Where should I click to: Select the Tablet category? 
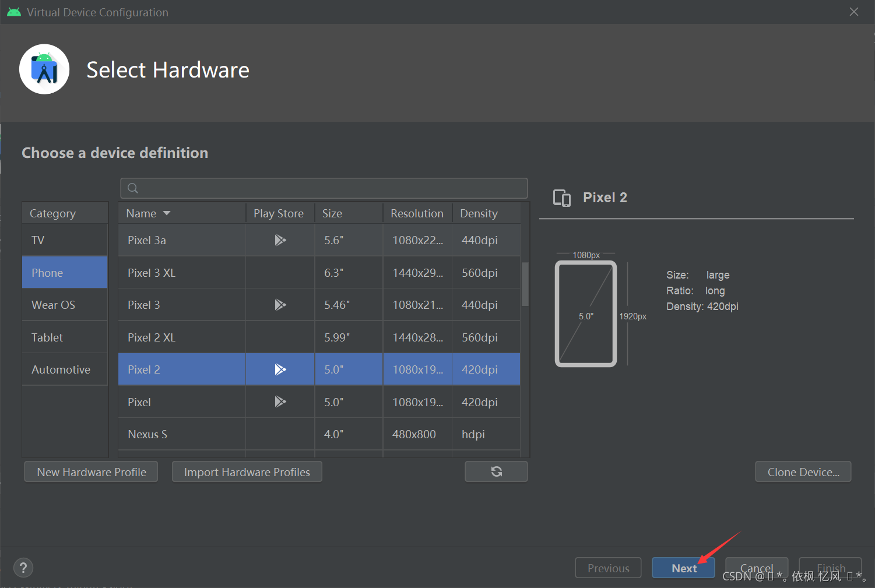click(65, 337)
